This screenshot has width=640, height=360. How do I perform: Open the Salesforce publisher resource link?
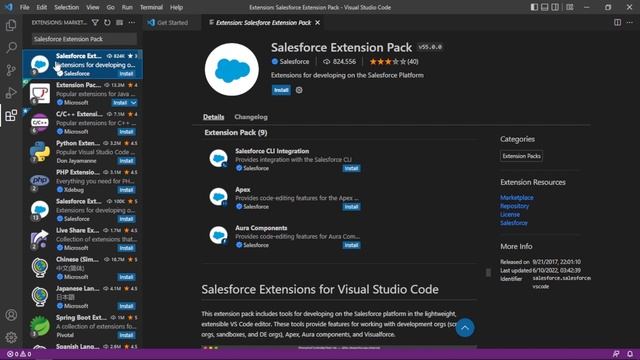[x=514, y=223]
